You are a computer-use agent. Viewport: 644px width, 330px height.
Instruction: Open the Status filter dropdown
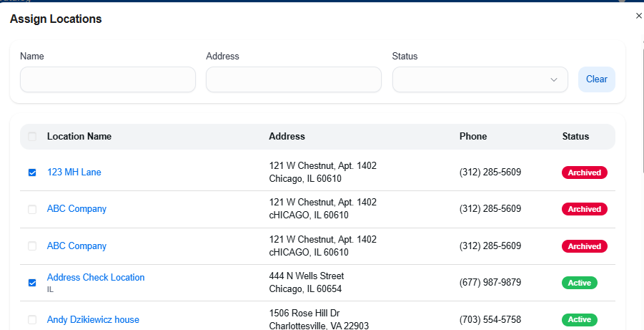tap(480, 79)
